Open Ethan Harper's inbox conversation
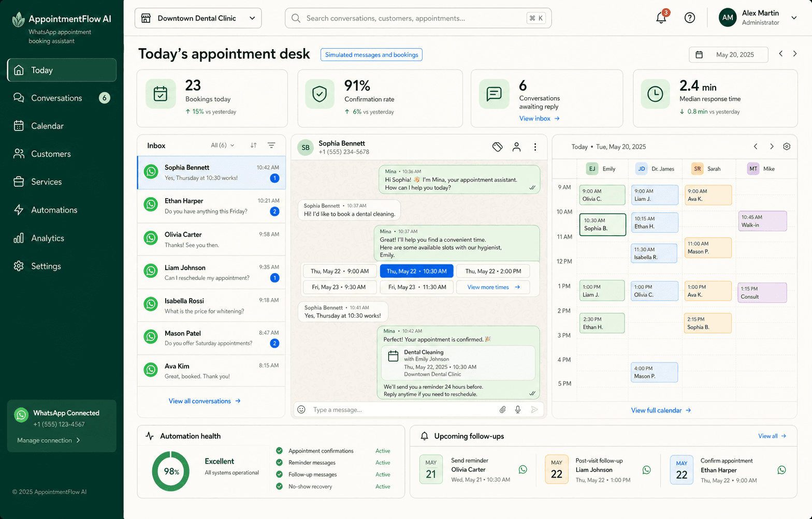812x519 pixels. (x=211, y=206)
